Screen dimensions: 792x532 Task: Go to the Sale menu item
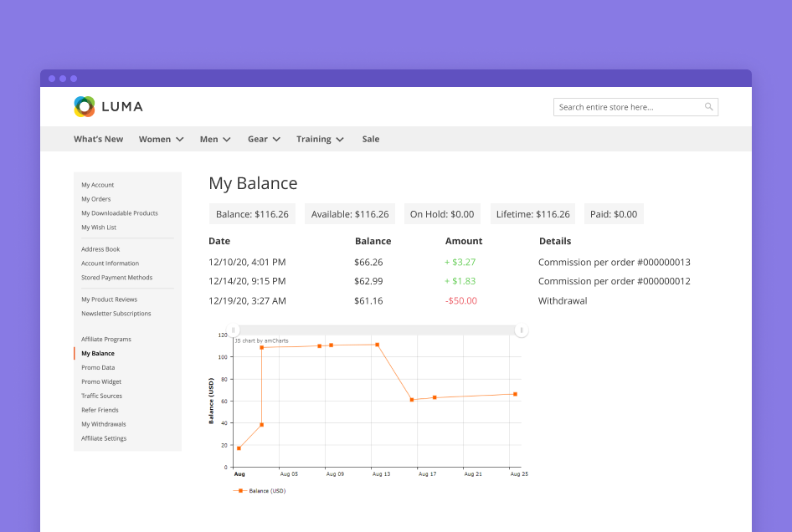tap(370, 139)
